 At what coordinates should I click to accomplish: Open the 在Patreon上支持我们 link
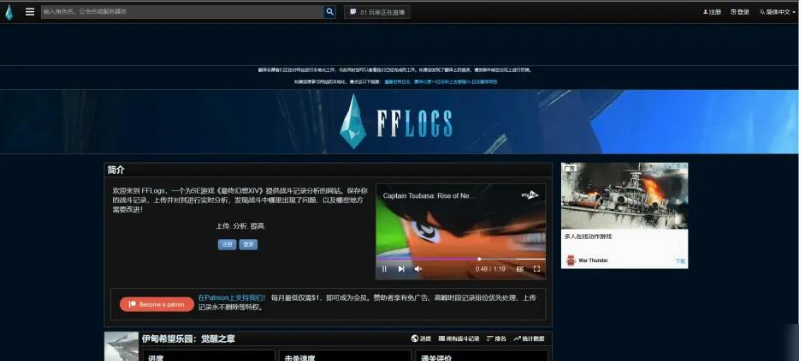232,298
